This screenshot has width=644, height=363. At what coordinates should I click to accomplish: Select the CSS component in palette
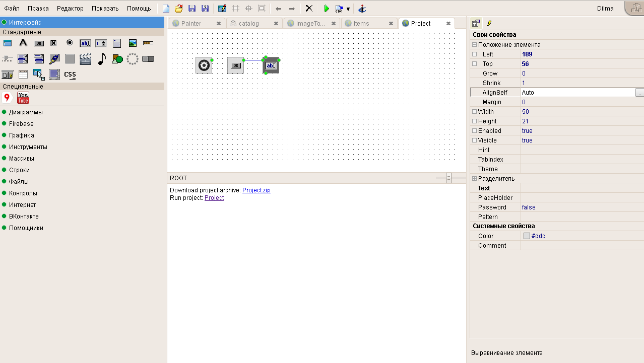click(x=70, y=75)
